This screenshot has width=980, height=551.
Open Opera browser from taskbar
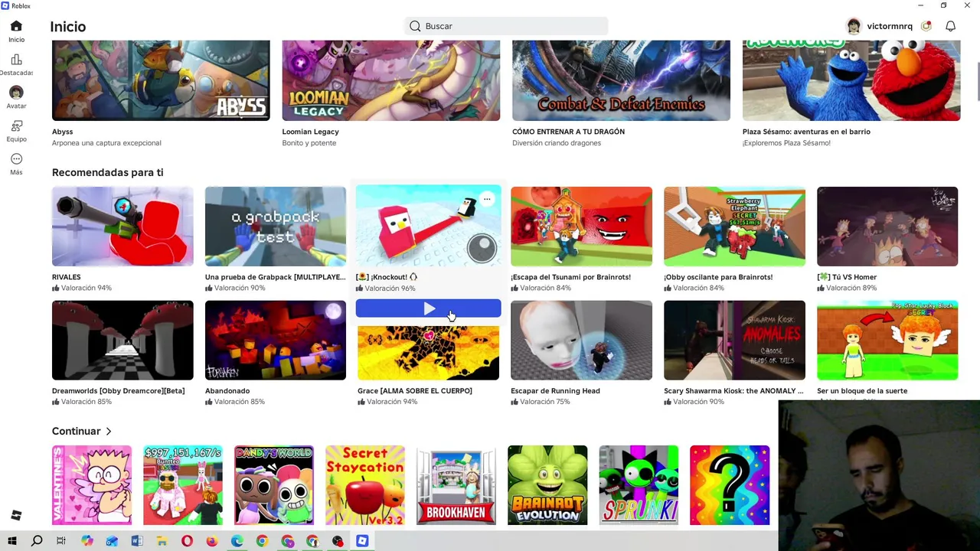click(187, 541)
